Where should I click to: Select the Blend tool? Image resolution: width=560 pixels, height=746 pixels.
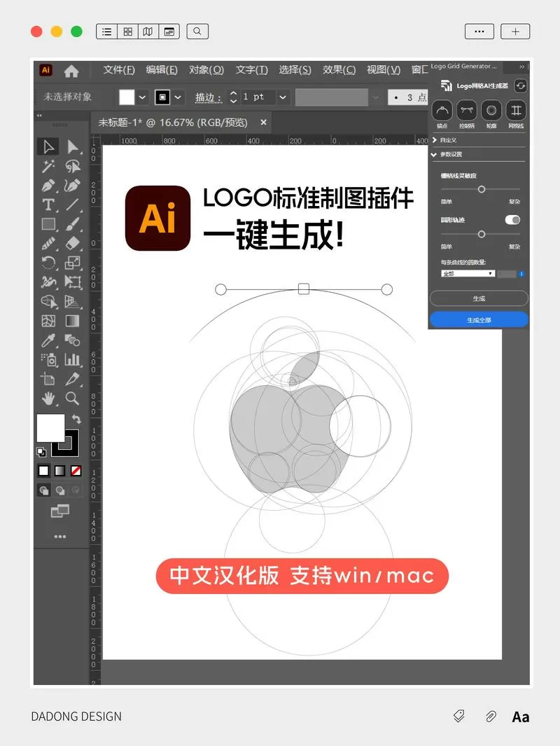[72, 340]
